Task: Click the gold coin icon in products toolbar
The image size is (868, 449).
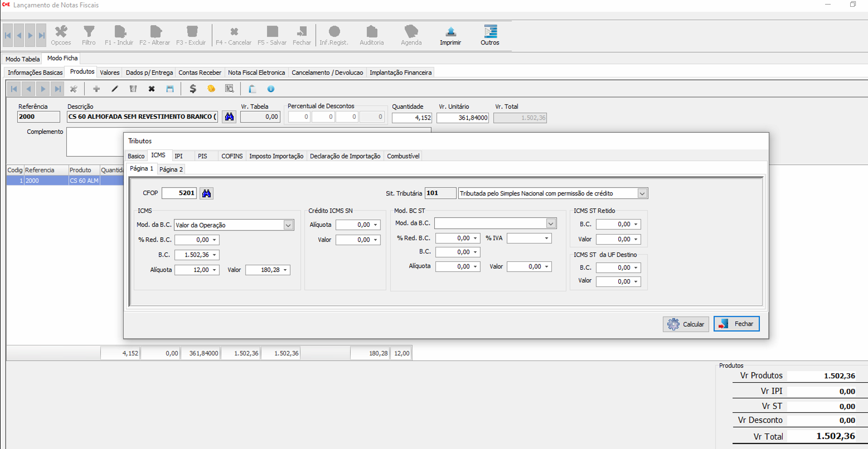Action: [211, 89]
